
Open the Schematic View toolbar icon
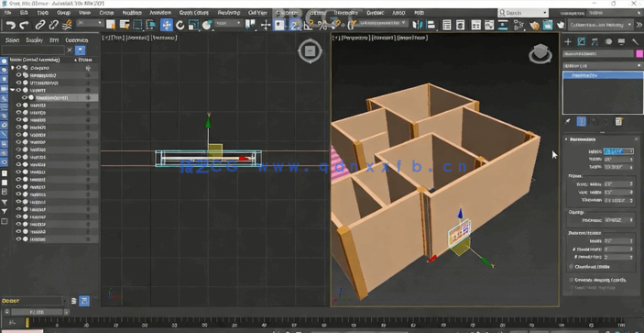503,25
